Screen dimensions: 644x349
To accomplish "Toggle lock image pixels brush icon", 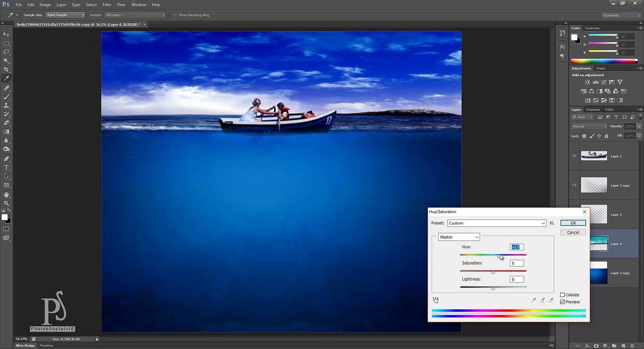I will click(x=592, y=136).
